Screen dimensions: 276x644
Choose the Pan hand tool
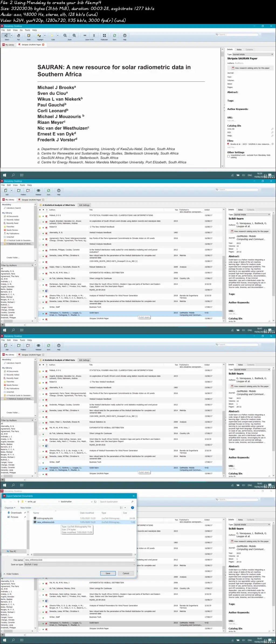(x=19, y=35)
